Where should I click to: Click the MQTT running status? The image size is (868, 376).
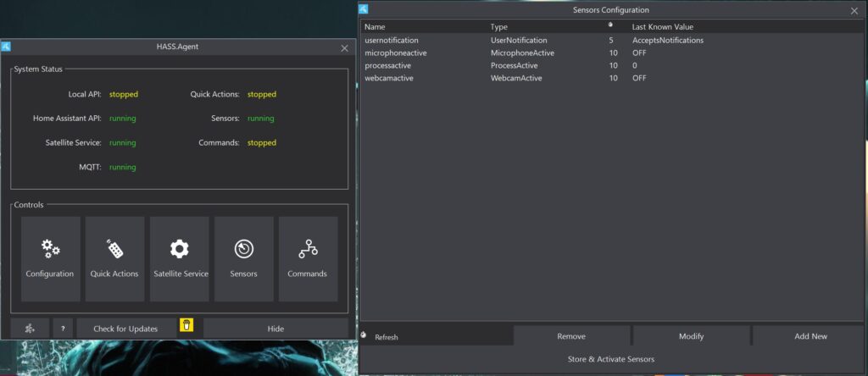click(x=122, y=167)
